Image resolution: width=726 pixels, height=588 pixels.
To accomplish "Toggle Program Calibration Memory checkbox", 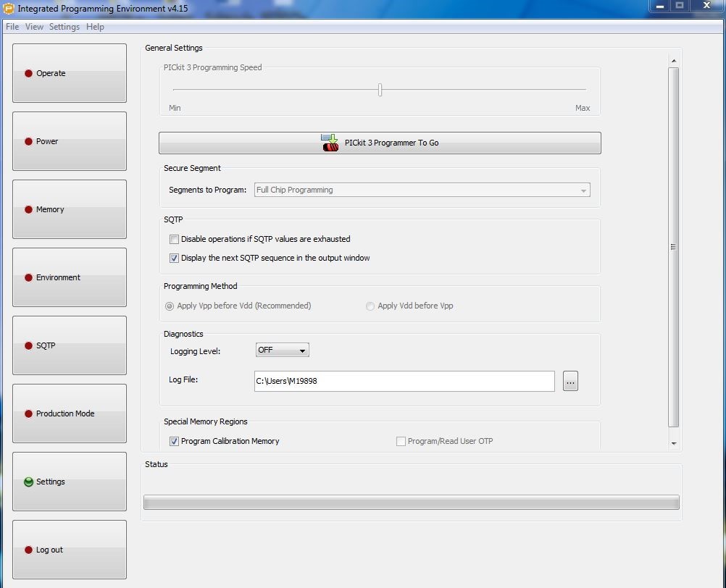I will [174, 441].
